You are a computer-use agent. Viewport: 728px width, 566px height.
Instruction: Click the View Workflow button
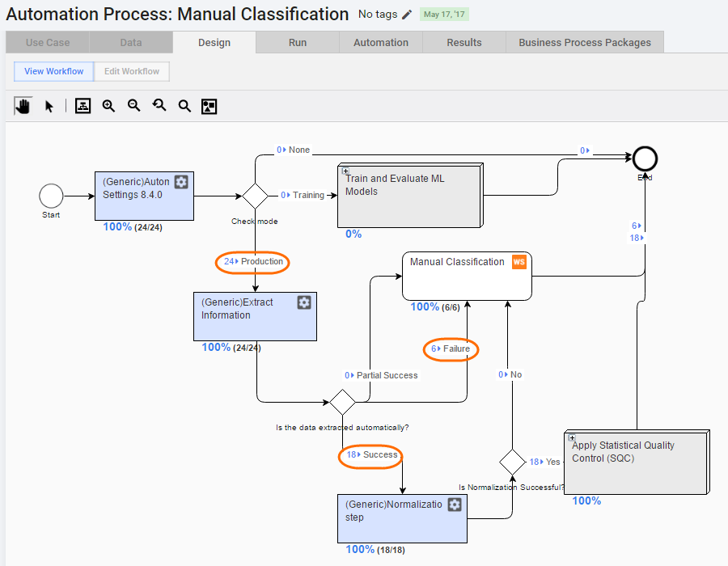[54, 71]
